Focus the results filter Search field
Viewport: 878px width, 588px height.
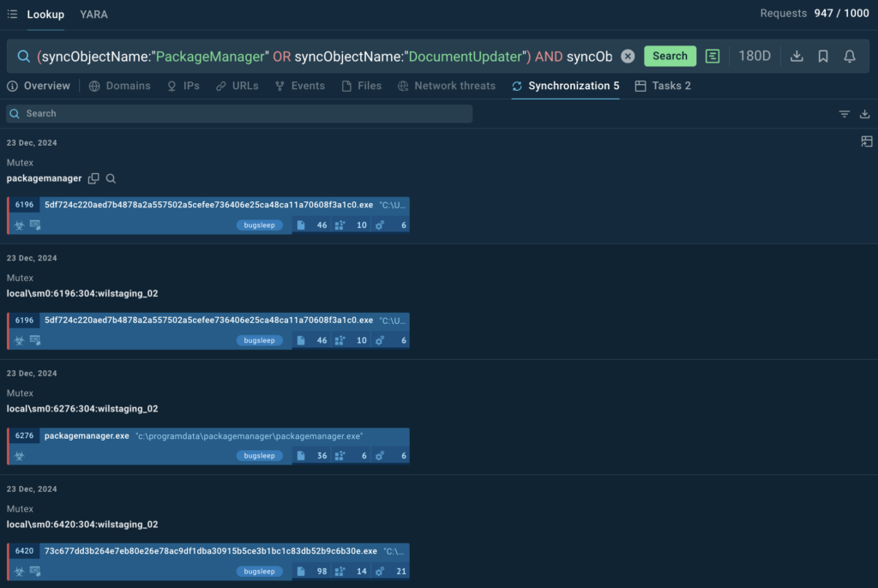tap(240, 114)
